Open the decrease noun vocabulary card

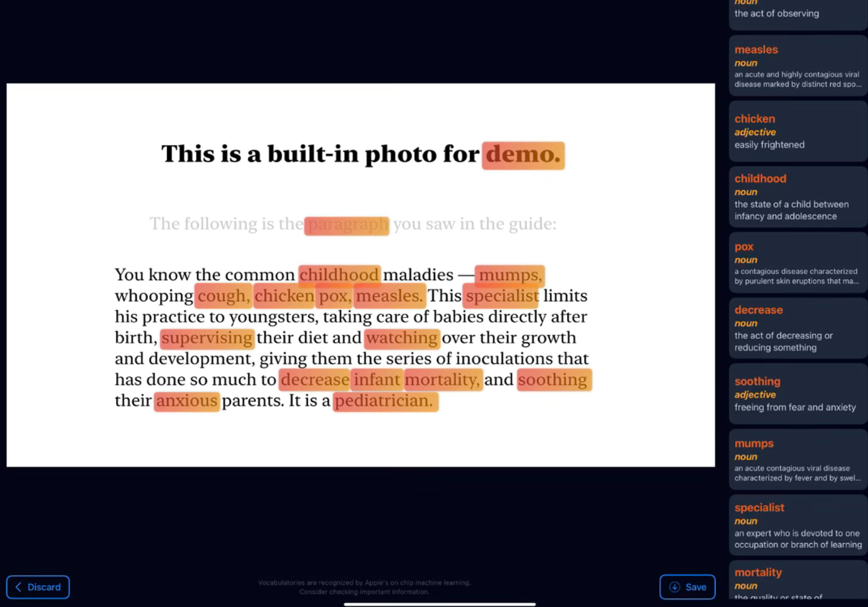point(798,328)
